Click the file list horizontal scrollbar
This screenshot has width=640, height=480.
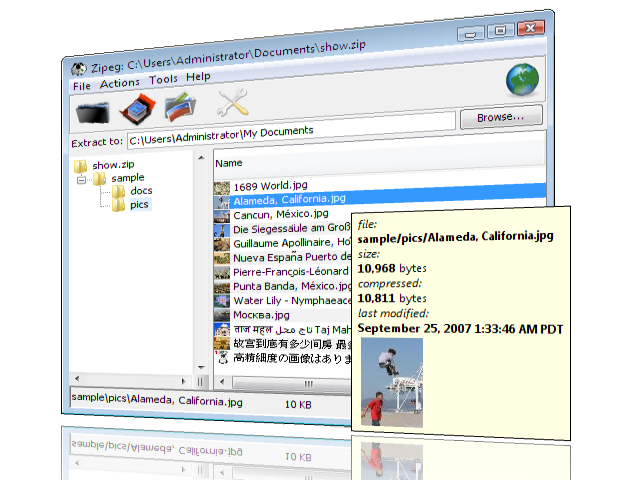[290, 381]
